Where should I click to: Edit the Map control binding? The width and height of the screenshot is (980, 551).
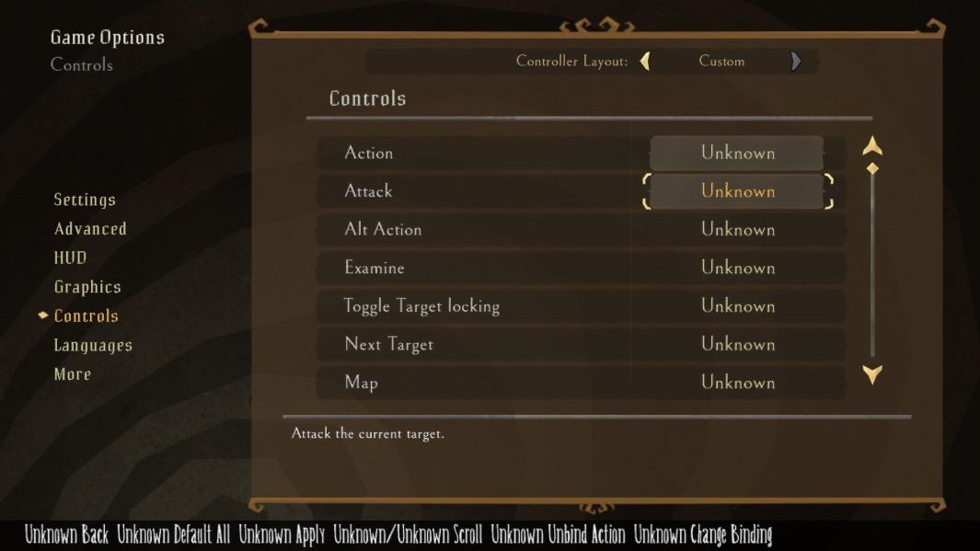coord(737,383)
